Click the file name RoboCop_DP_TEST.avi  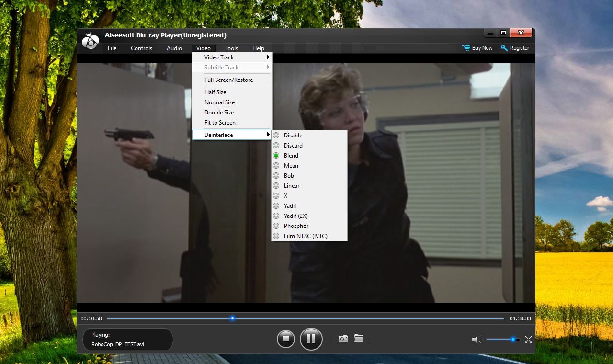pos(118,344)
